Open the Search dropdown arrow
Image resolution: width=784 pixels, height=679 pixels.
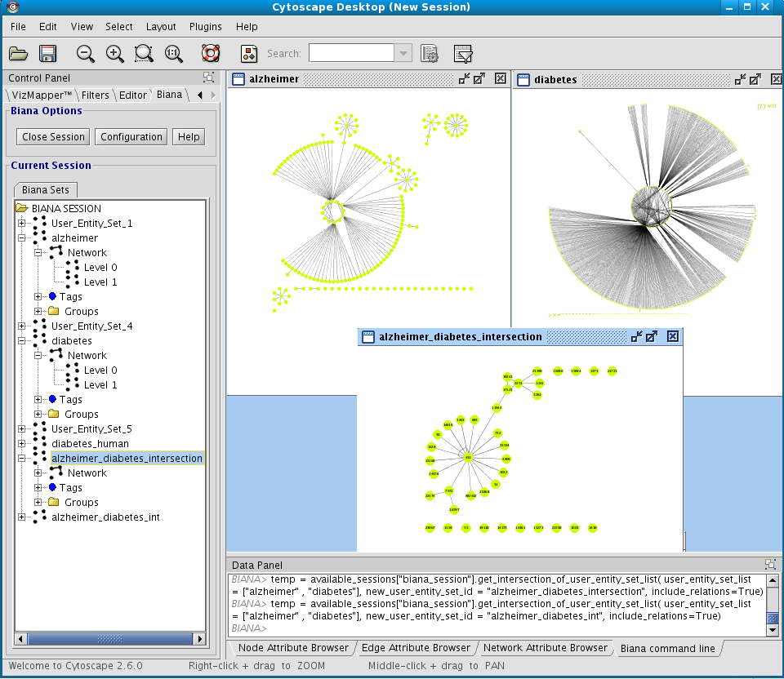403,54
